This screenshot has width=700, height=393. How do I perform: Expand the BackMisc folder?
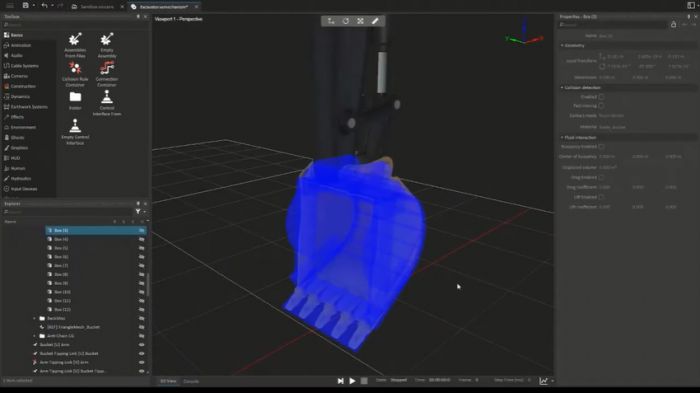tap(34, 318)
